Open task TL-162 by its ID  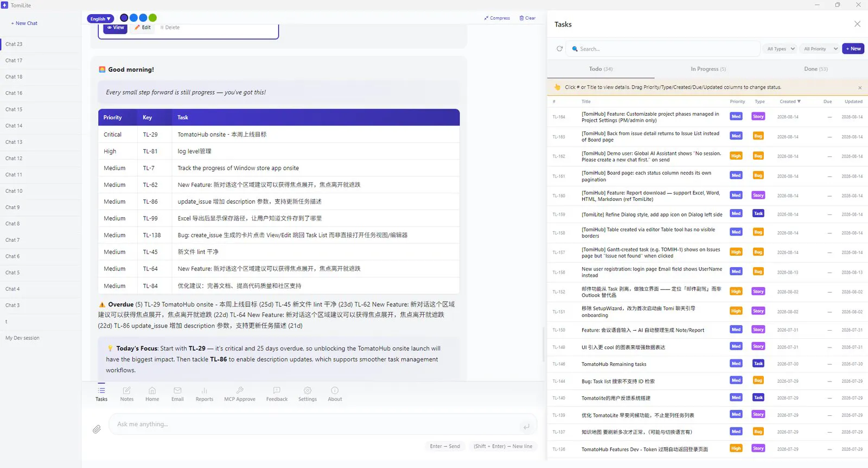(x=558, y=156)
